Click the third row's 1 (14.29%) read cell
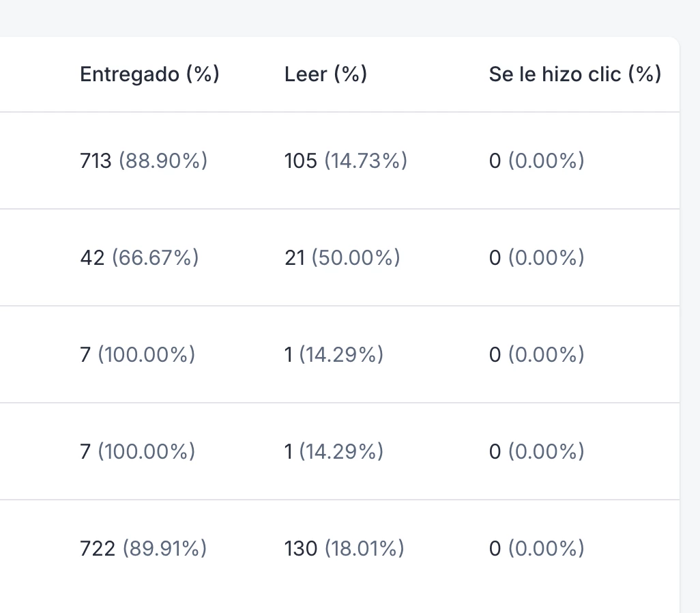Screen dimensions: 700x613 334,355
